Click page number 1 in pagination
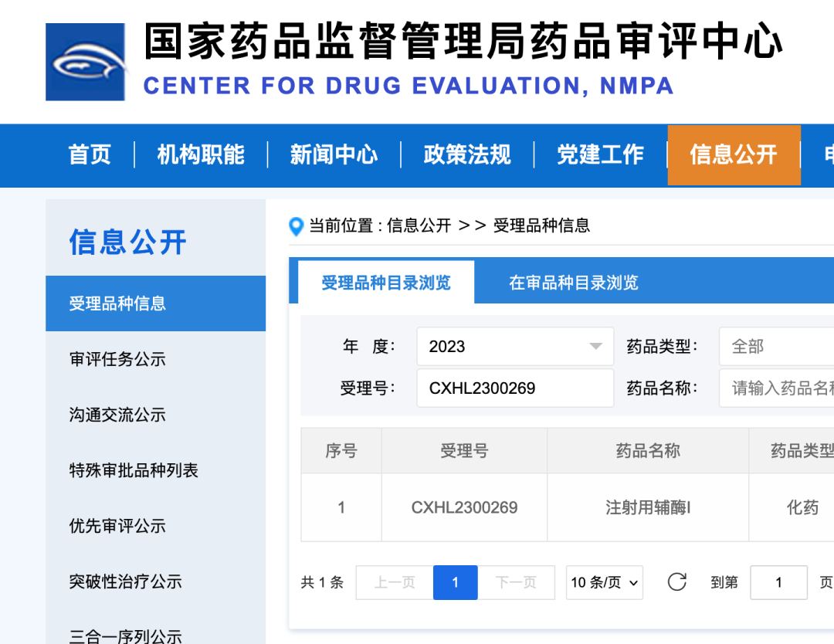 [455, 583]
